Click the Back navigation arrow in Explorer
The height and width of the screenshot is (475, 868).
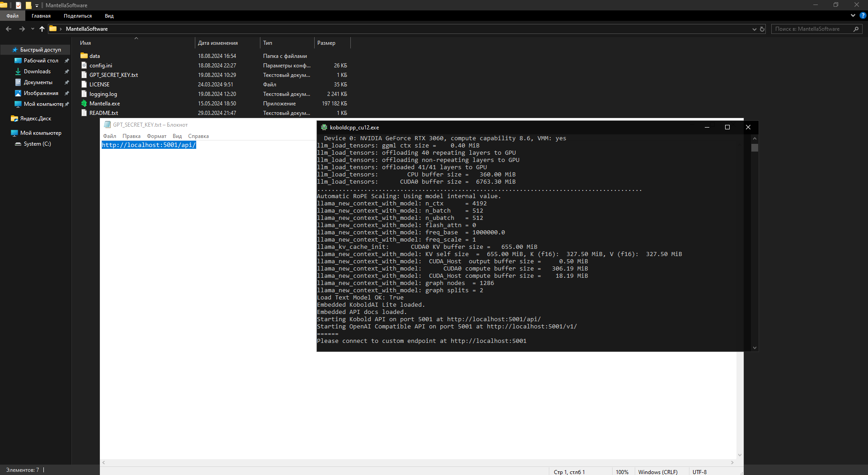9,29
